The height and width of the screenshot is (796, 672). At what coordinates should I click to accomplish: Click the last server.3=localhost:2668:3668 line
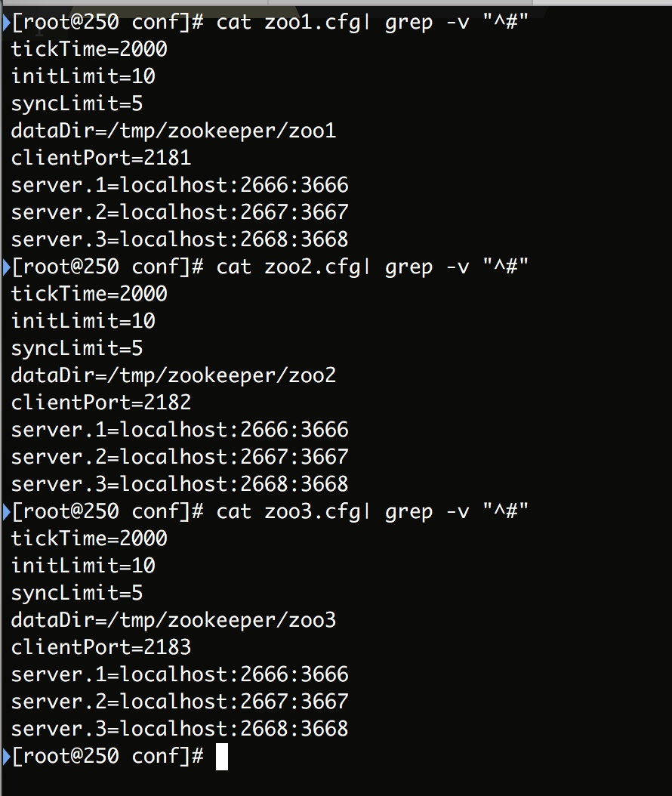click(x=180, y=729)
